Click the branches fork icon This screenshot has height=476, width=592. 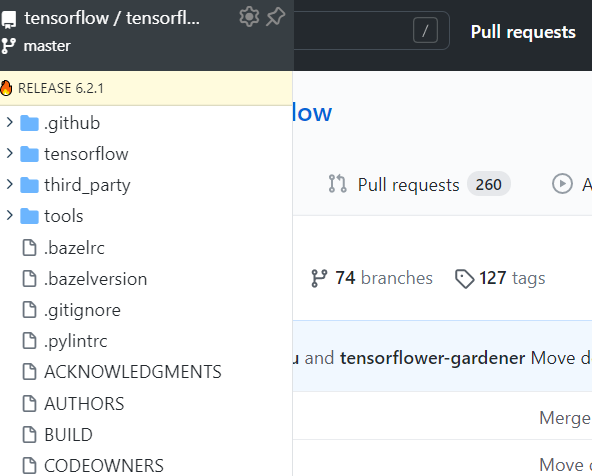point(319,279)
